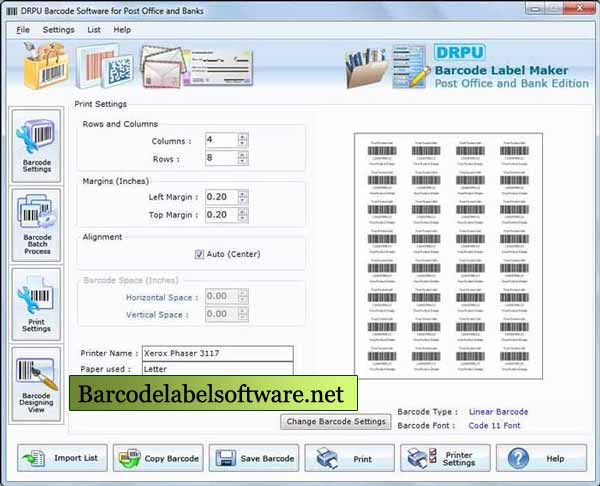Open the List menu
The image size is (600, 486).
coord(94,30)
